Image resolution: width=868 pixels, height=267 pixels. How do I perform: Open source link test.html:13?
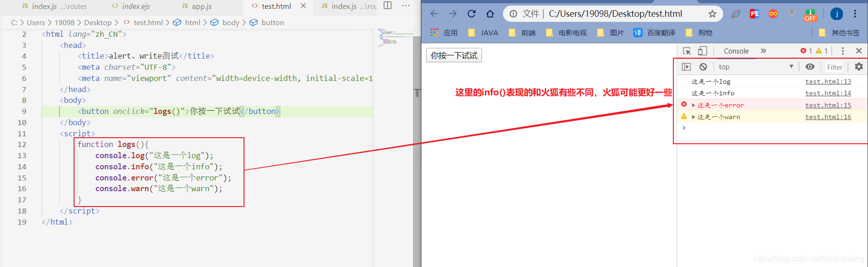828,81
